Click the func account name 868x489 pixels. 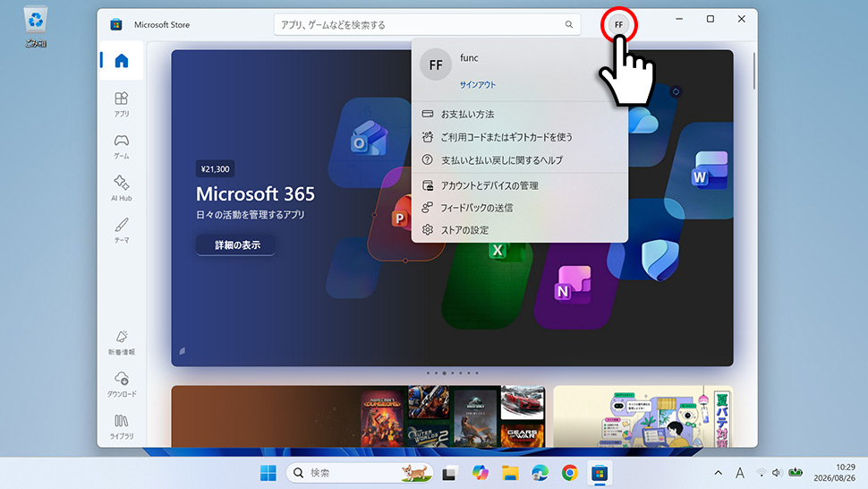469,57
